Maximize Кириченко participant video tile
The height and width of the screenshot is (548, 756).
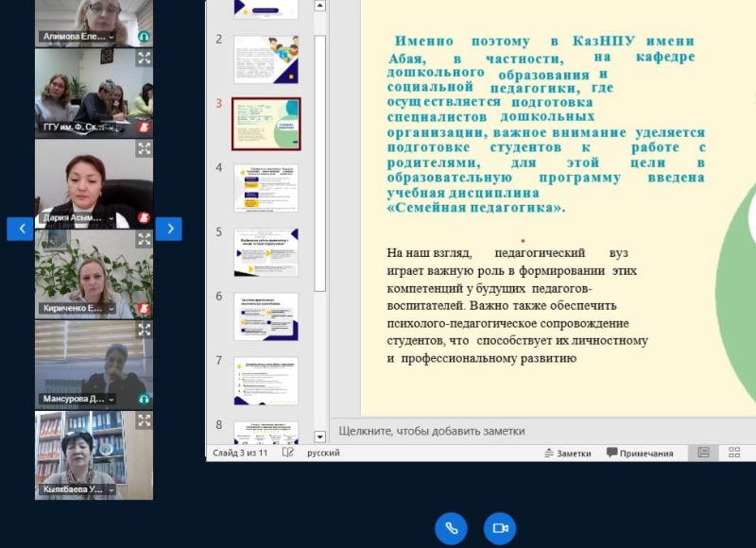pos(144,239)
